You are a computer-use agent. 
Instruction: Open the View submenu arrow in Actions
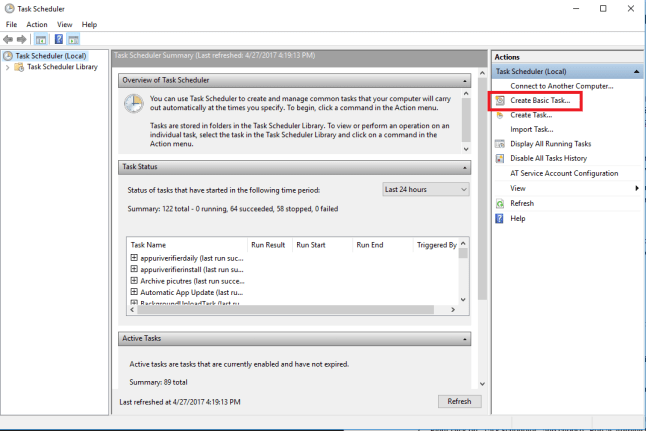637,188
